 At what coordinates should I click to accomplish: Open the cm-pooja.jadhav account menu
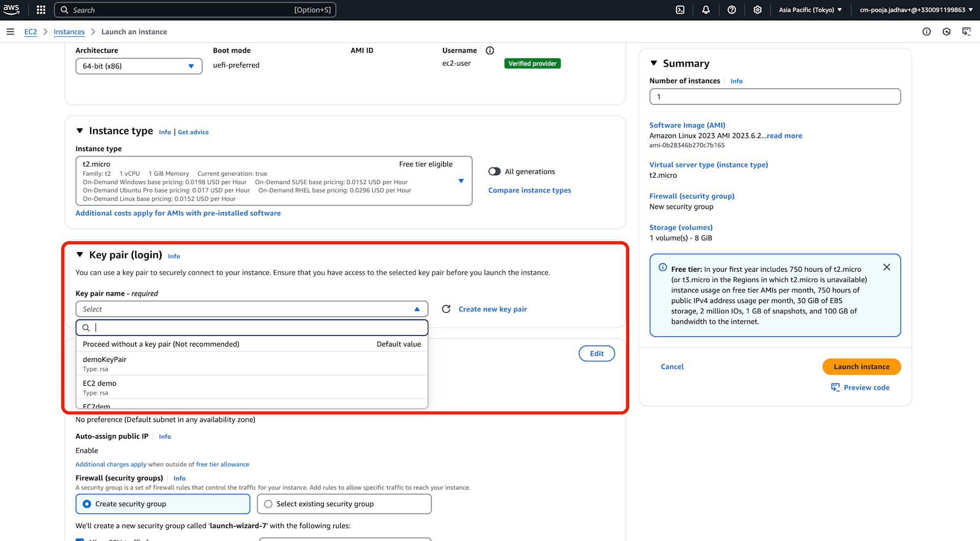(x=916, y=10)
